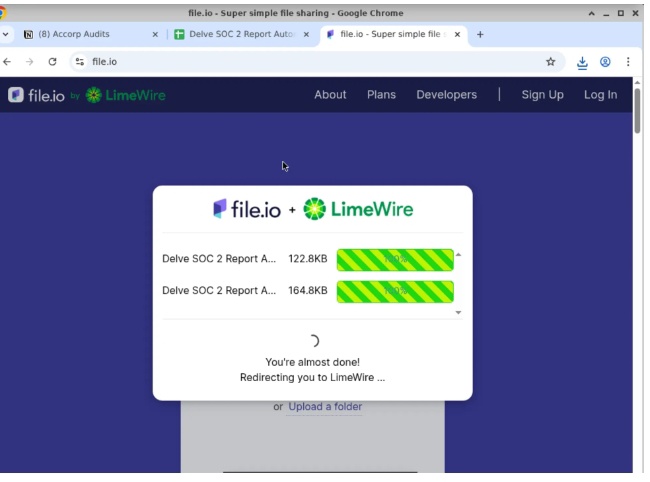Go back using the browser back arrow

7,62
